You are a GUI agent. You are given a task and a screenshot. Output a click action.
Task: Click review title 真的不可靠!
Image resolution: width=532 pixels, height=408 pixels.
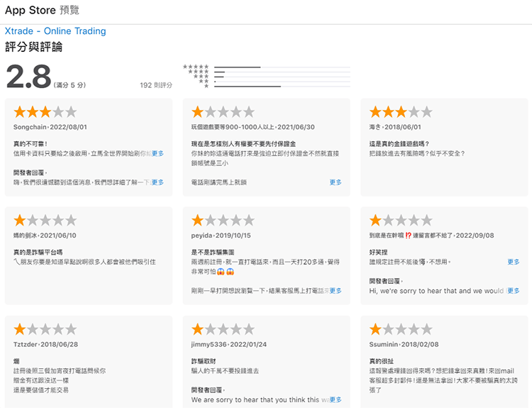pyautogui.click(x=31, y=144)
